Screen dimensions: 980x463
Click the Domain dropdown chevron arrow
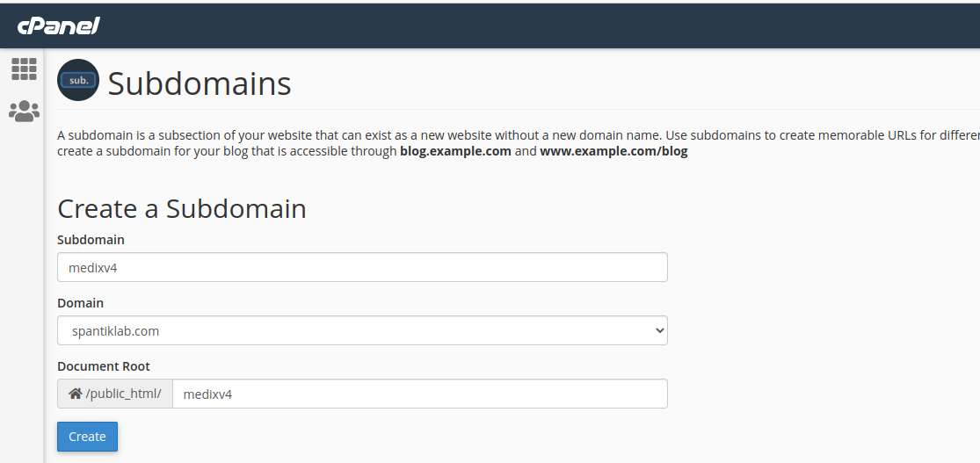[659, 331]
